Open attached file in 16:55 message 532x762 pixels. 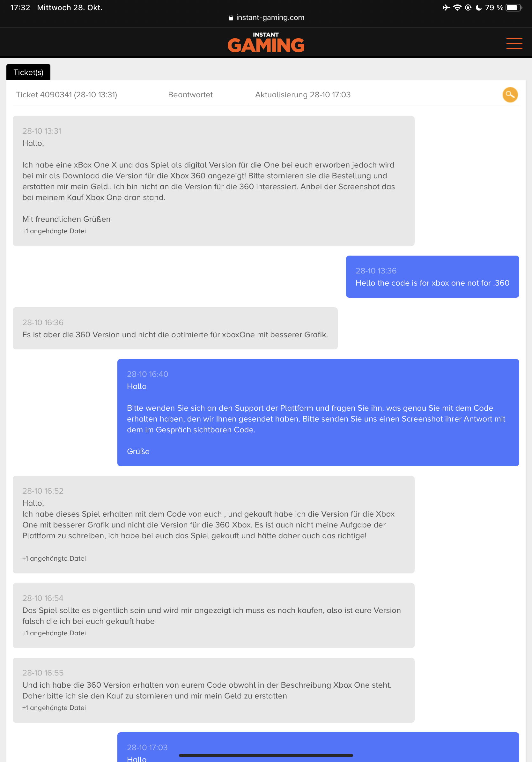click(54, 708)
